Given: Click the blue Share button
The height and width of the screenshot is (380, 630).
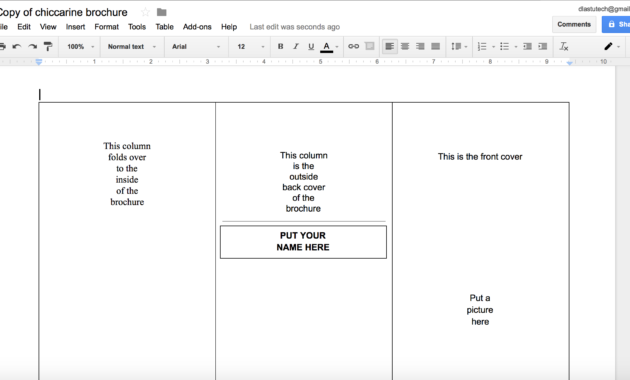Looking at the screenshot, I should click(616, 25).
